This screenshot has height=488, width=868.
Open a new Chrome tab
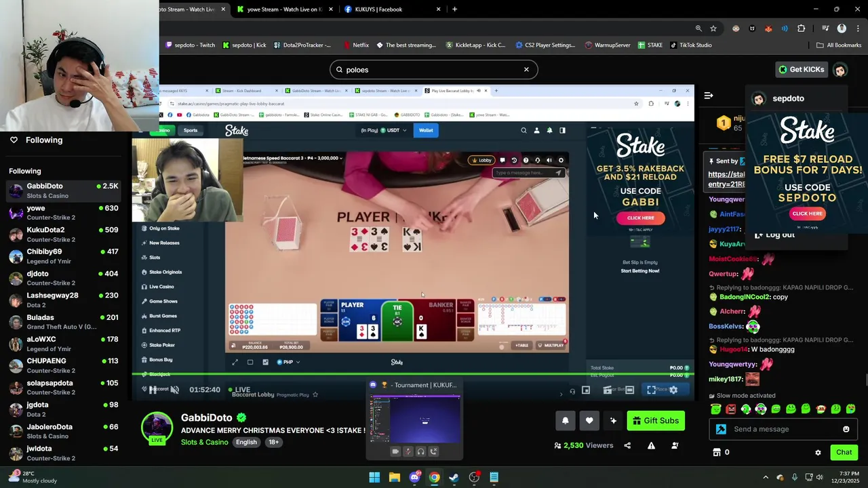[x=454, y=9]
